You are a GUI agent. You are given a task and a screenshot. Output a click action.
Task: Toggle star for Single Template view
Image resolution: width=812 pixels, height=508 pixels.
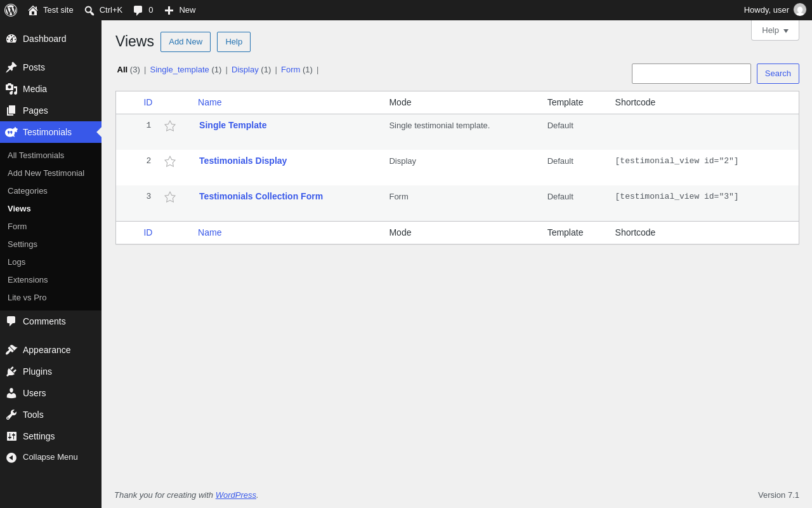coord(170,126)
